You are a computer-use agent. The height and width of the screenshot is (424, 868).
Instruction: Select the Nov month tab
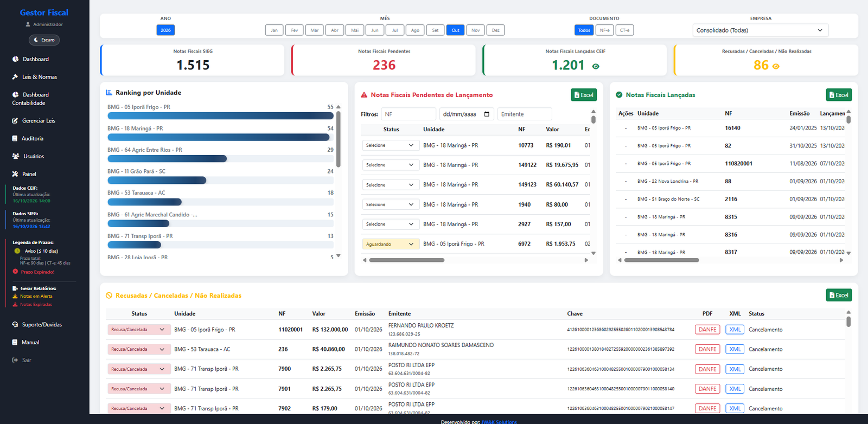475,30
